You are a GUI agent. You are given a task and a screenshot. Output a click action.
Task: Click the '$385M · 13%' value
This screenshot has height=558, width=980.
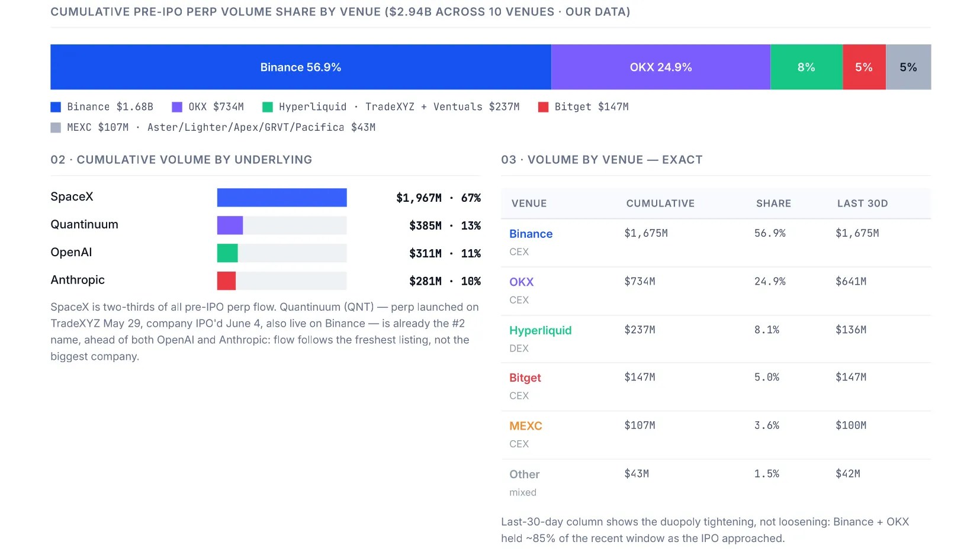445,225
